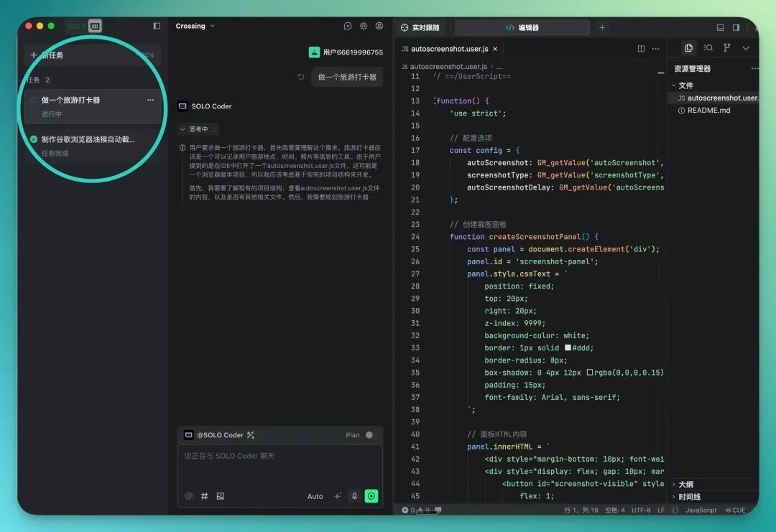Click 用户66619996755 username label

coord(353,52)
